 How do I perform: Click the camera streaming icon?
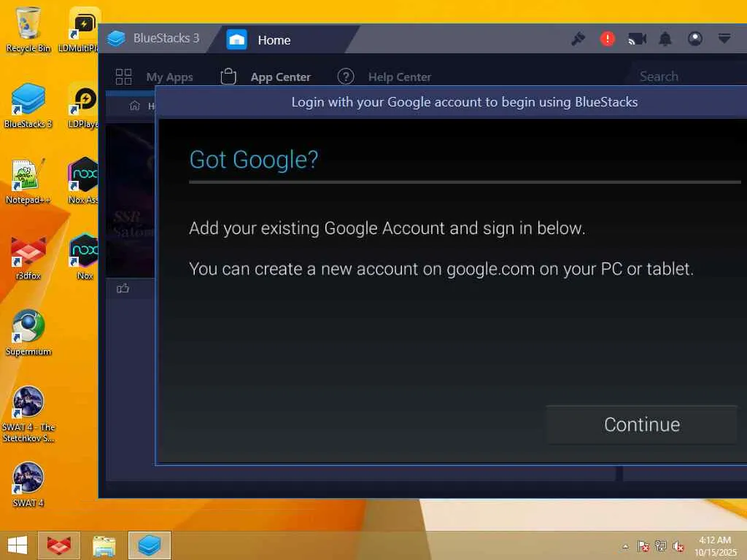click(x=637, y=39)
